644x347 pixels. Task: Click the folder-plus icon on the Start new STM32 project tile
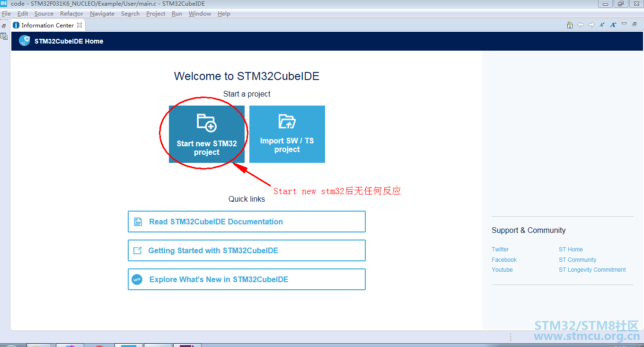pos(207,123)
